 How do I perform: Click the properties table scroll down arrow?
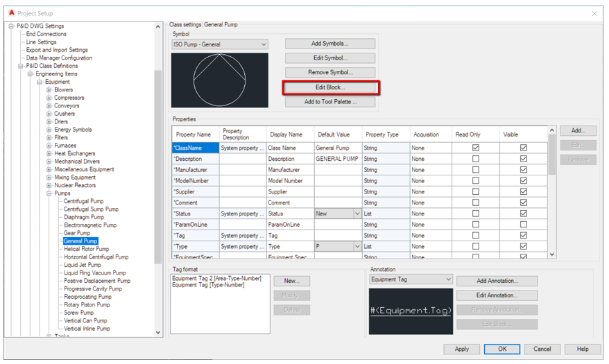[552, 254]
